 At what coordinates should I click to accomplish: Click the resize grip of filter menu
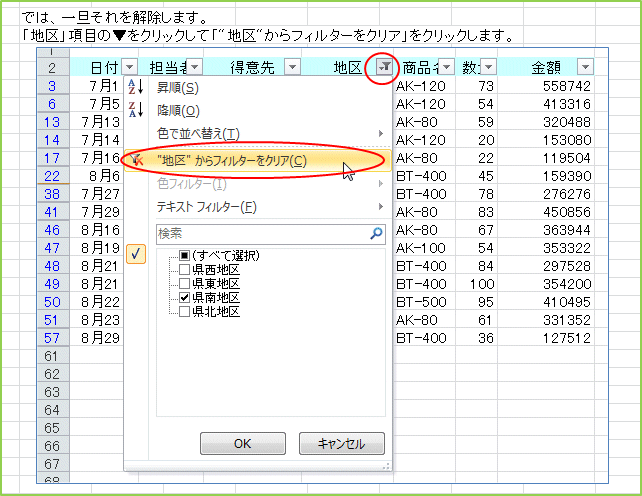(x=386, y=466)
